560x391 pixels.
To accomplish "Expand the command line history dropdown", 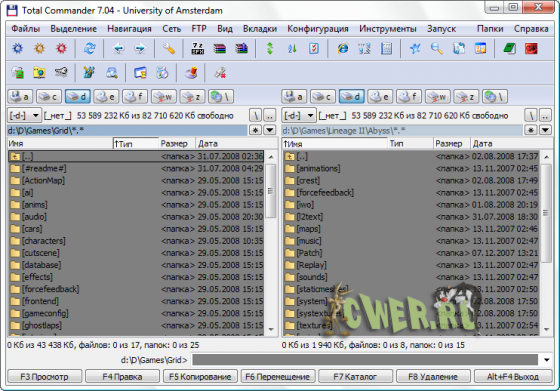I will (546, 360).
